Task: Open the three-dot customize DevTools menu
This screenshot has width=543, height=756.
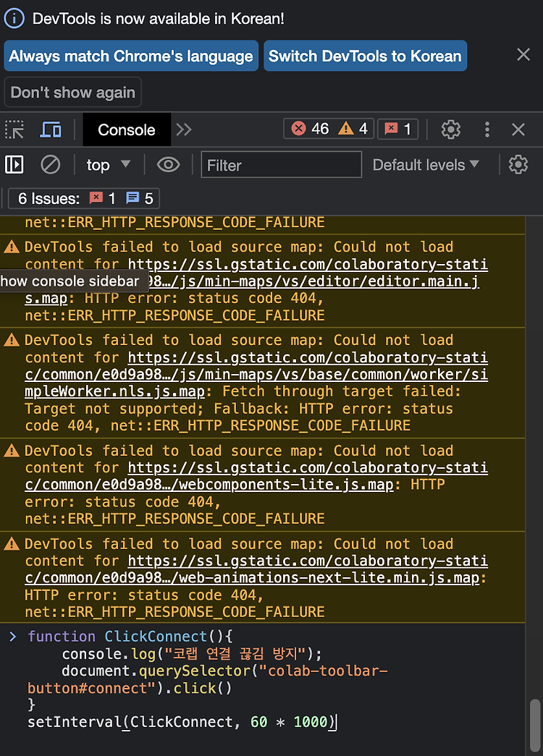Action: click(487, 129)
